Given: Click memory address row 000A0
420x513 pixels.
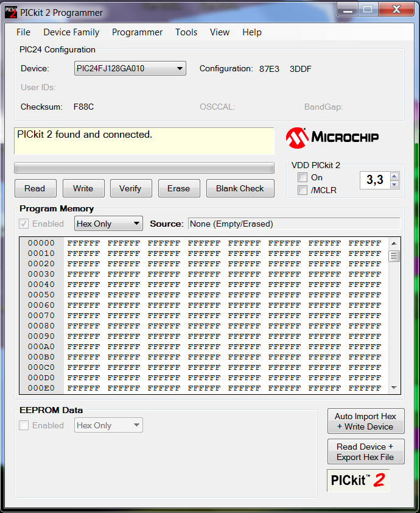Looking at the screenshot, I should (41, 347).
